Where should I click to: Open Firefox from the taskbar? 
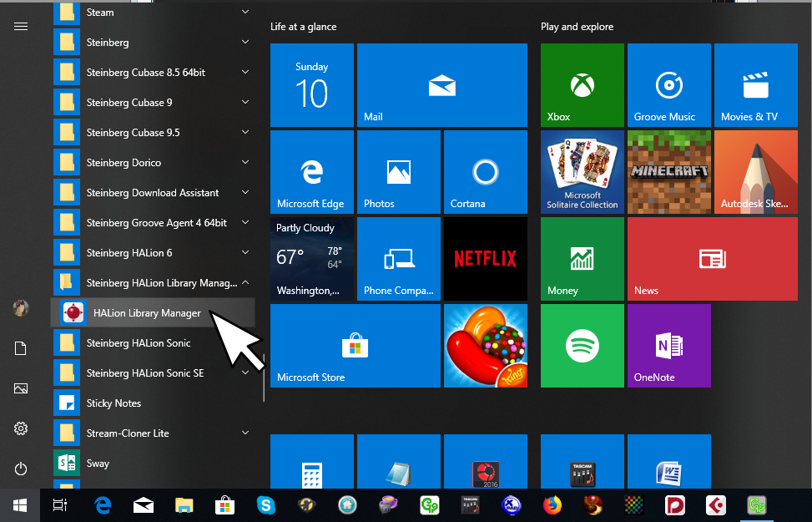(552, 505)
